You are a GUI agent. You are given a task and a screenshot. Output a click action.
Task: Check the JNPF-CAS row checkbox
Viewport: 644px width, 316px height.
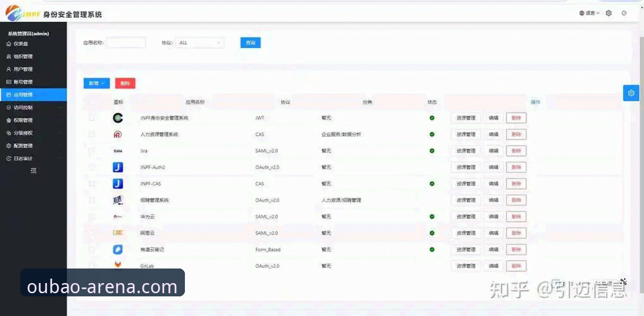(92, 184)
